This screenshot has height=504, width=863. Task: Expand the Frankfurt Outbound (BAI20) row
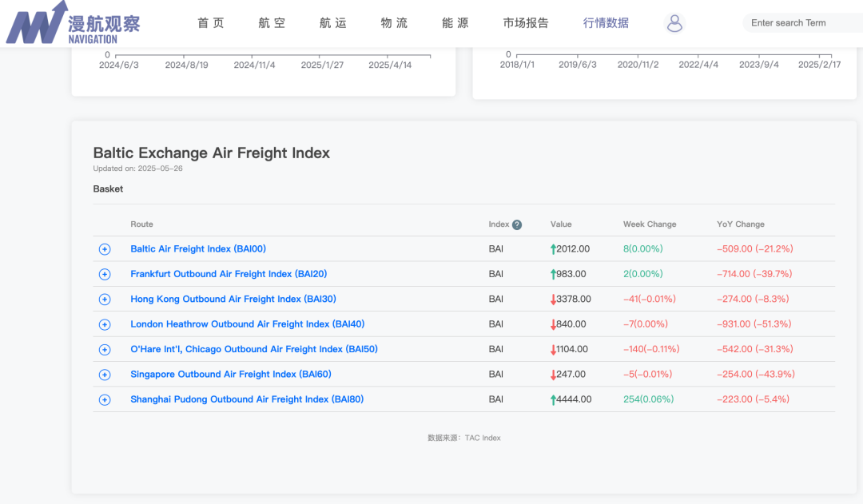tap(105, 274)
